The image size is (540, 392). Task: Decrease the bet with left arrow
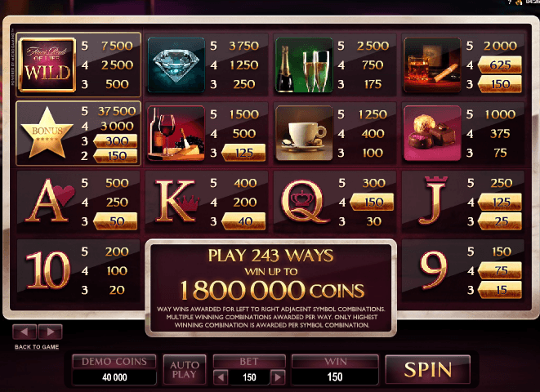pyautogui.click(x=221, y=377)
